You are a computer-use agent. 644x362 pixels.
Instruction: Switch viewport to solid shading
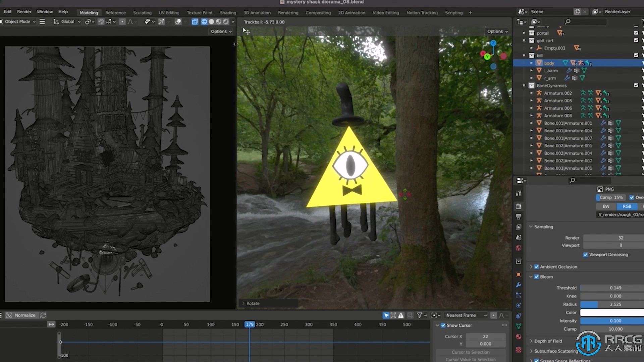(211, 21)
